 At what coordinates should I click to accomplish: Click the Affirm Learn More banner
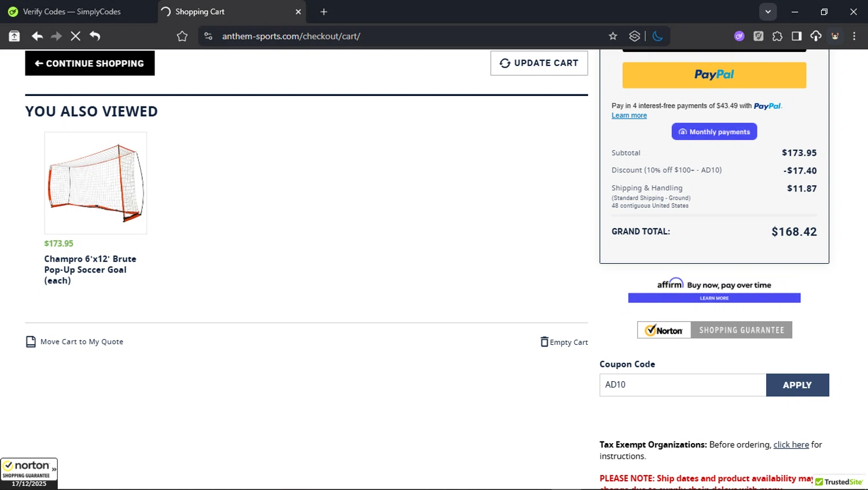click(714, 298)
